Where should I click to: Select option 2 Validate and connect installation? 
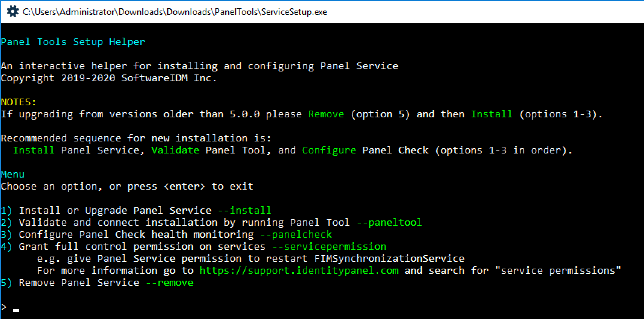pos(211,222)
